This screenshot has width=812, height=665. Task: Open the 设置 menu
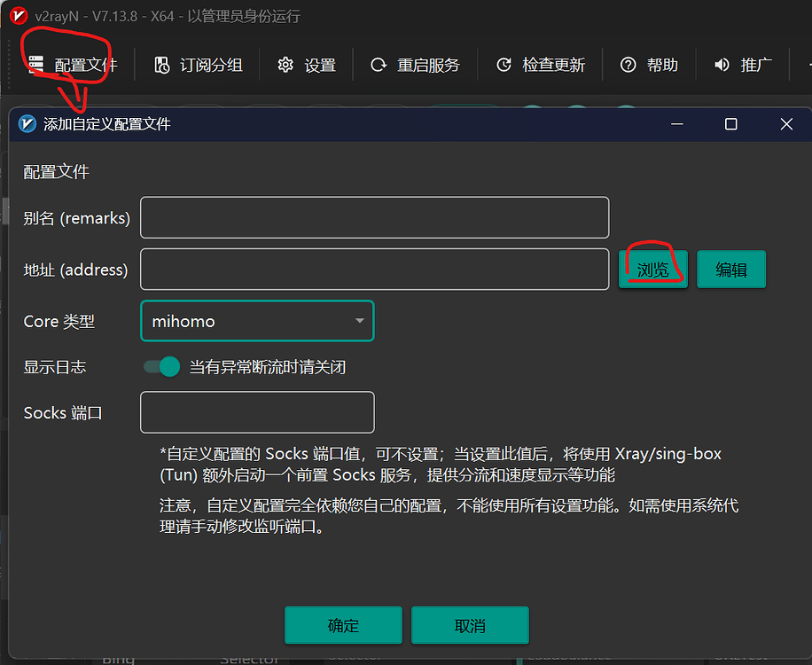click(307, 65)
